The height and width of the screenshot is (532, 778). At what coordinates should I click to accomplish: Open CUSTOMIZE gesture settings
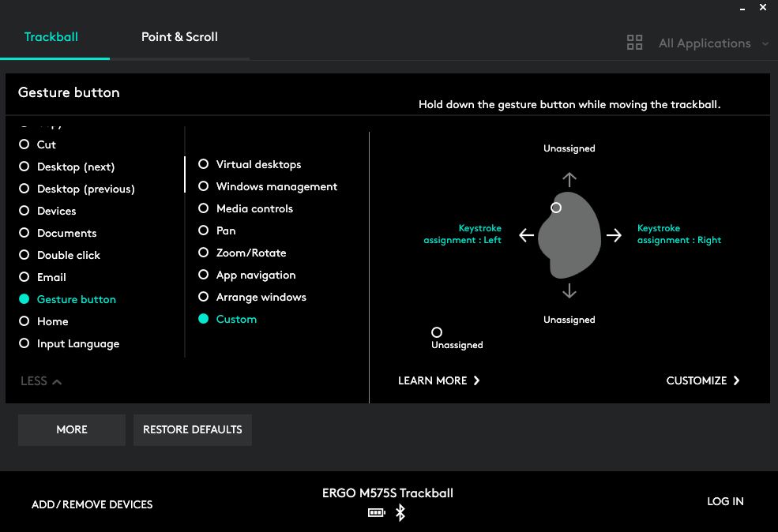click(x=703, y=380)
